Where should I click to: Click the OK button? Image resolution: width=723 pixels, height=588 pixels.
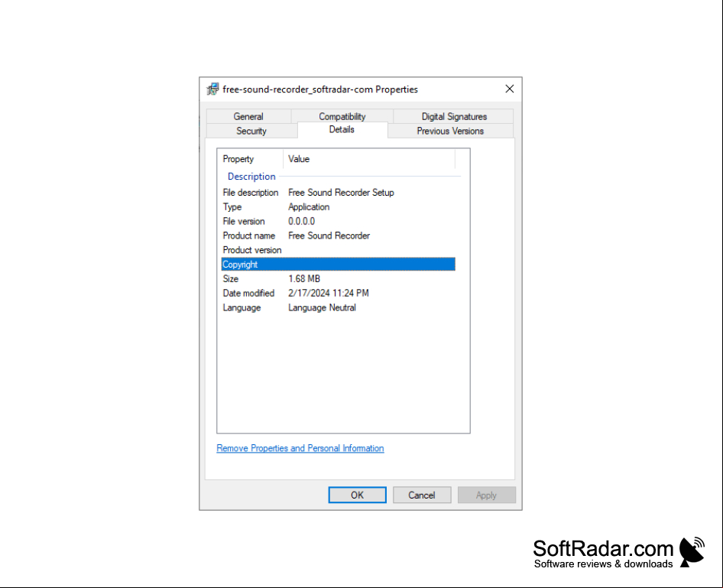[x=358, y=495]
